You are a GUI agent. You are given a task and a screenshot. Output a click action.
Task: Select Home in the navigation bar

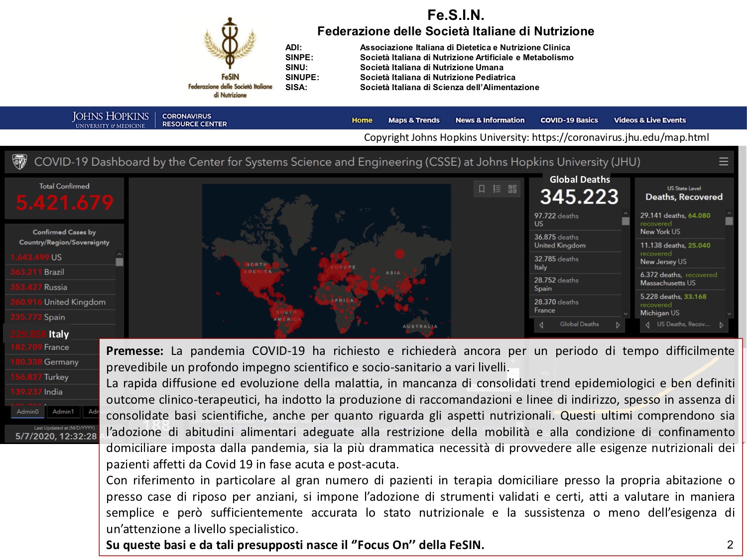362,120
